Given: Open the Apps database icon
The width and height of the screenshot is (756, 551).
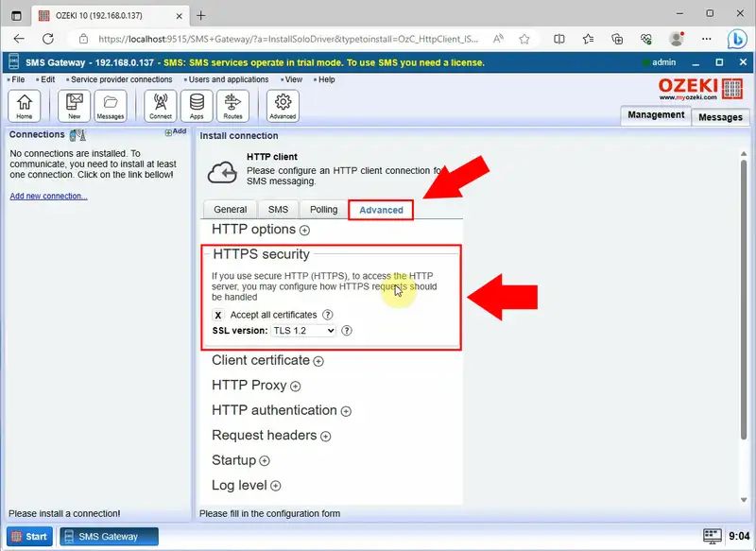Looking at the screenshot, I should click(x=197, y=105).
